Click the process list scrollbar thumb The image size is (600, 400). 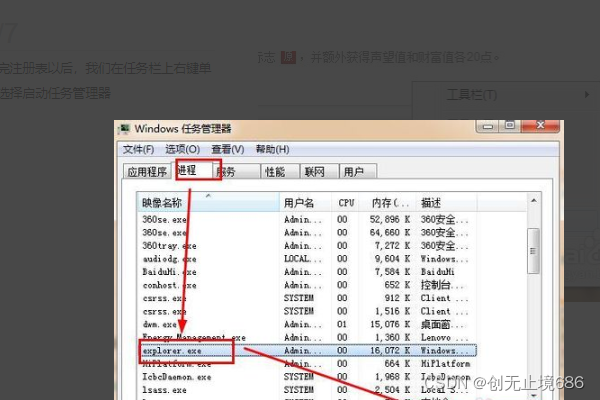click(x=533, y=251)
